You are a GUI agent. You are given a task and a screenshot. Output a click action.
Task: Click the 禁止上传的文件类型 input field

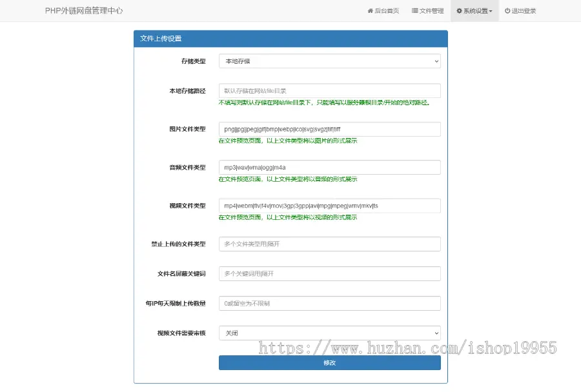tap(330, 244)
